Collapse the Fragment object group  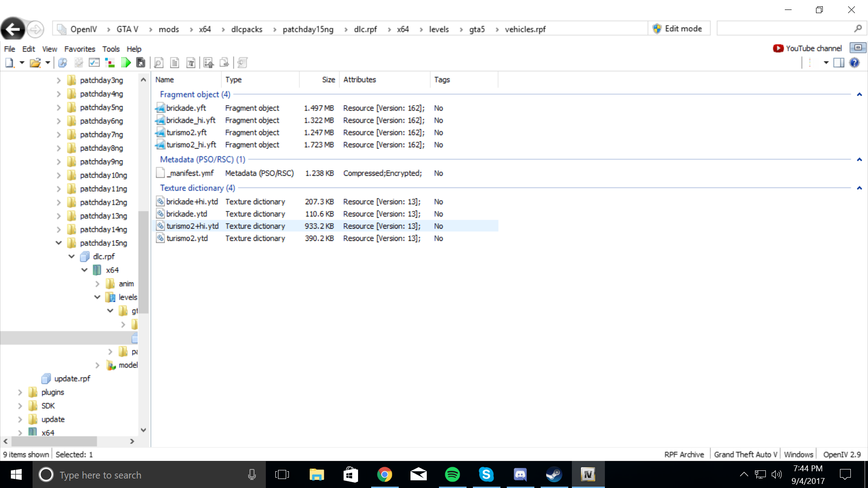[859, 94]
